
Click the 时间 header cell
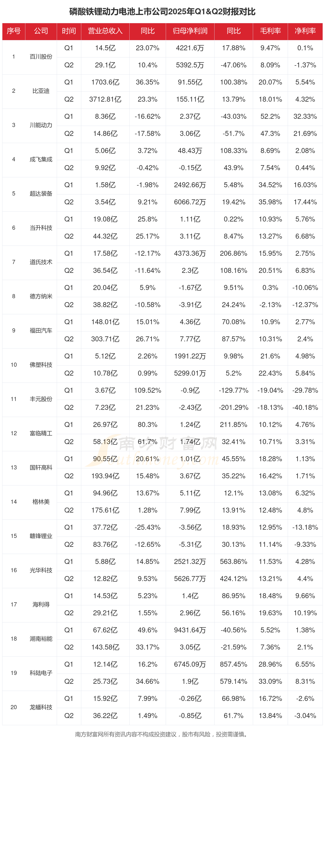click(69, 31)
